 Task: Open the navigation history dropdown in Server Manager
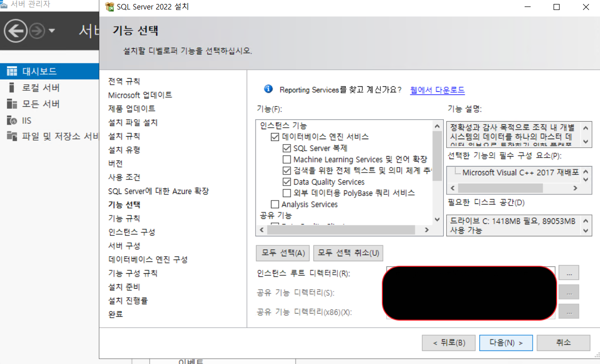tap(52, 31)
